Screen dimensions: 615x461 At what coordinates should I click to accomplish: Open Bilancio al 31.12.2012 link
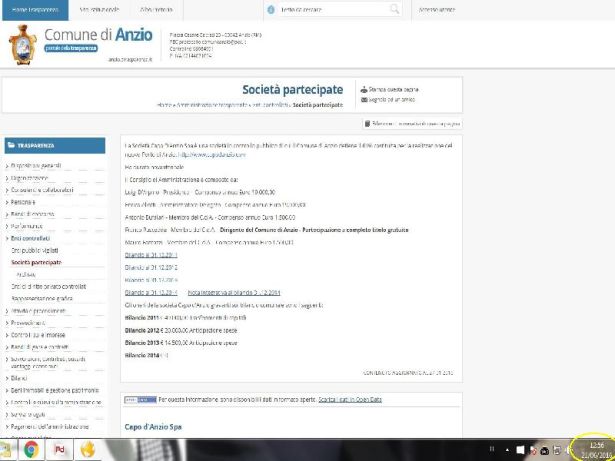[x=151, y=268]
